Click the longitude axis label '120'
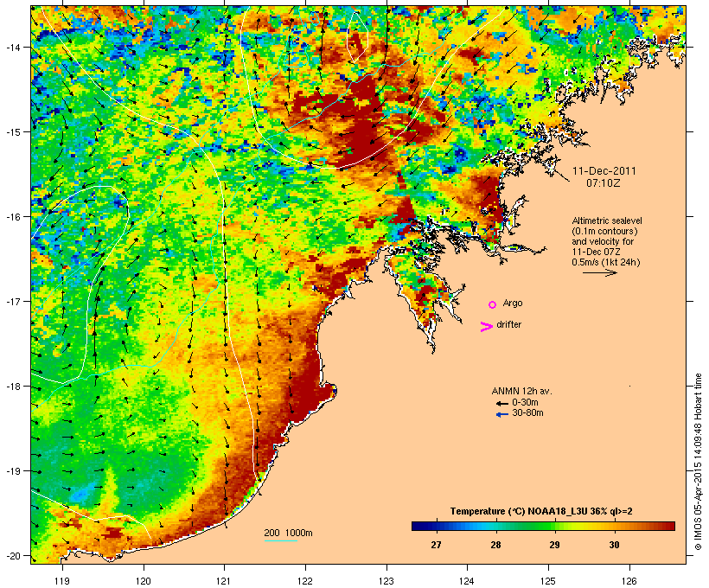The width and height of the screenshot is (709, 588). click(x=144, y=581)
